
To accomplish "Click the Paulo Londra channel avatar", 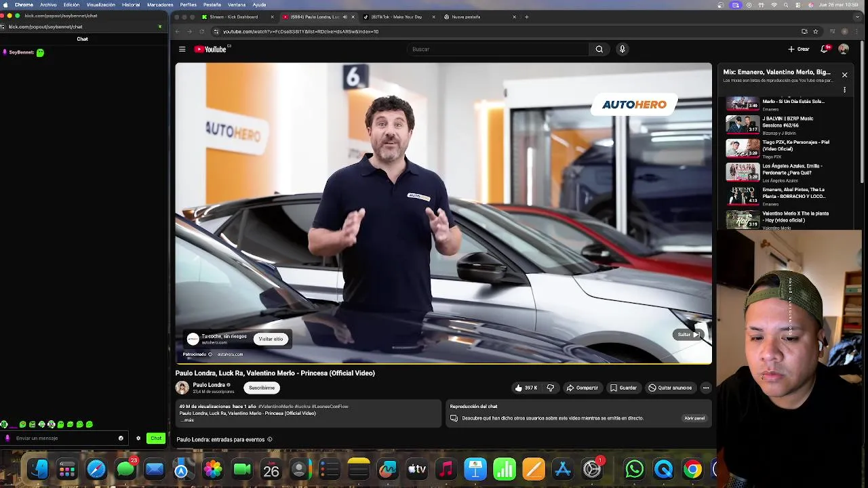I will (x=182, y=388).
